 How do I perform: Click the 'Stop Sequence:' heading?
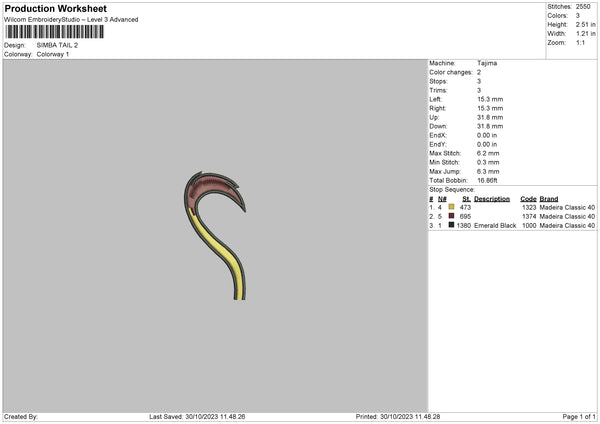(x=452, y=189)
